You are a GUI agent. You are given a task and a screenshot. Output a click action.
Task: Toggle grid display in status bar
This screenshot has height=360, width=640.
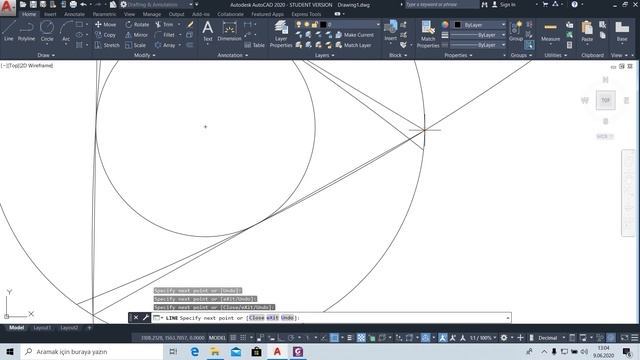click(233, 338)
